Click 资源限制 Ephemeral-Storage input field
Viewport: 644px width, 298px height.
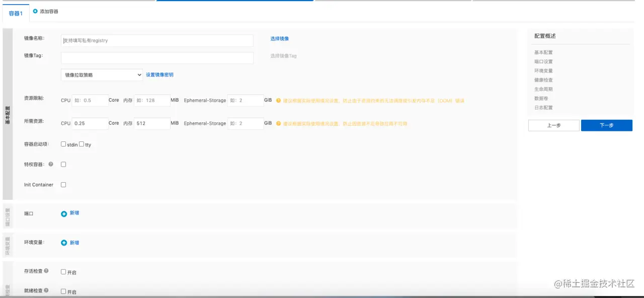[x=246, y=101]
